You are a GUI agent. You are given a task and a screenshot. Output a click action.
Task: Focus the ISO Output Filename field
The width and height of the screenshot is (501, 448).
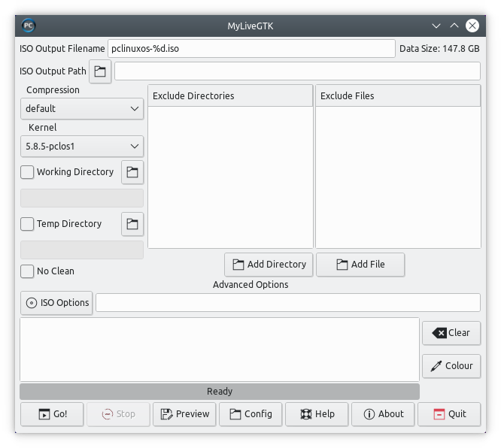[251, 49]
